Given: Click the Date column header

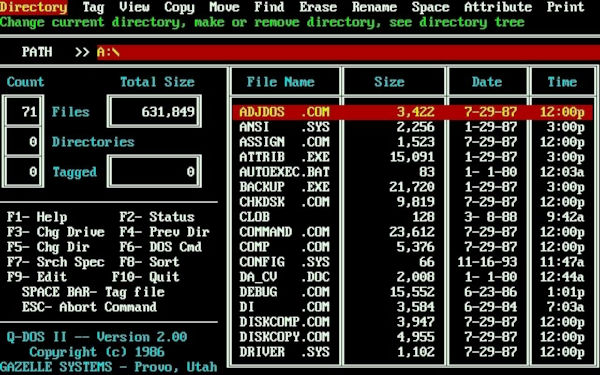Looking at the screenshot, I should point(487,82).
